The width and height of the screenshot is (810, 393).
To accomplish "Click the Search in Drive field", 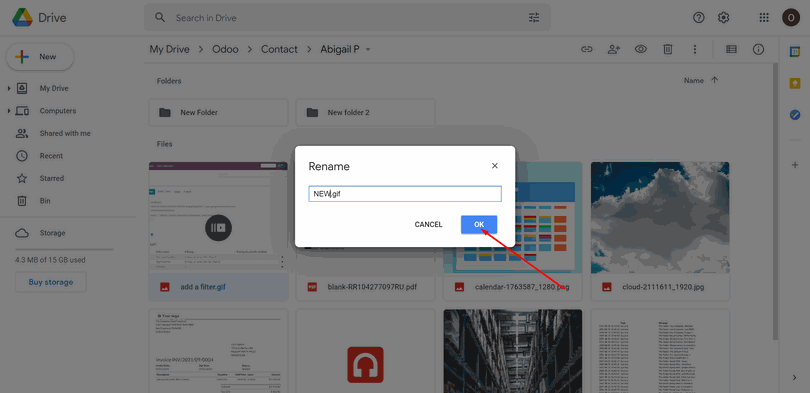I will click(x=346, y=18).
